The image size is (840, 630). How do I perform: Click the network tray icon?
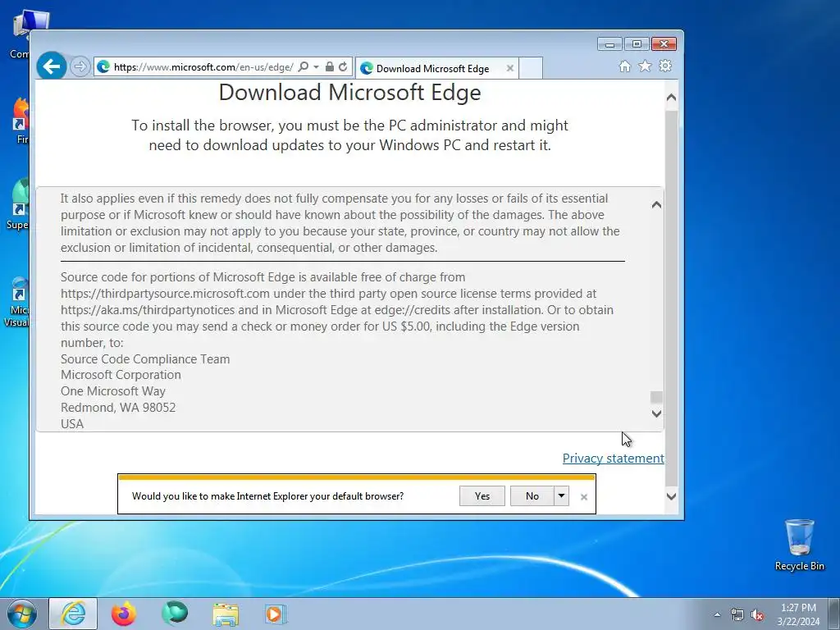point(737,615)
